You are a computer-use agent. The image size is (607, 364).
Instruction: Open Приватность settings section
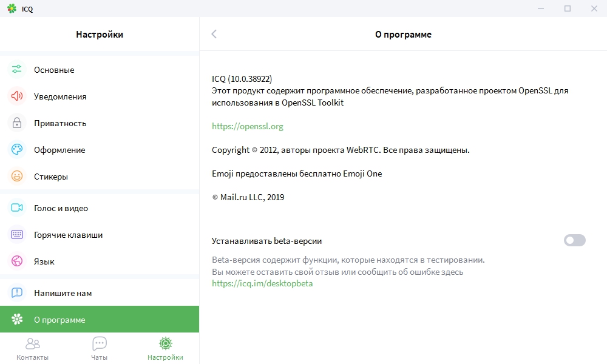point(100,123)
